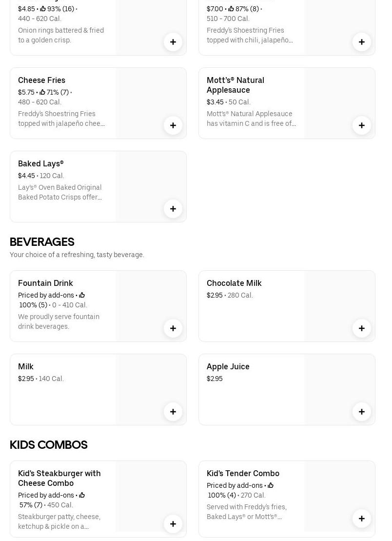Click Baked Lays item name
The width and height of the screenshot is (392, 541).
tap(41, 163)
